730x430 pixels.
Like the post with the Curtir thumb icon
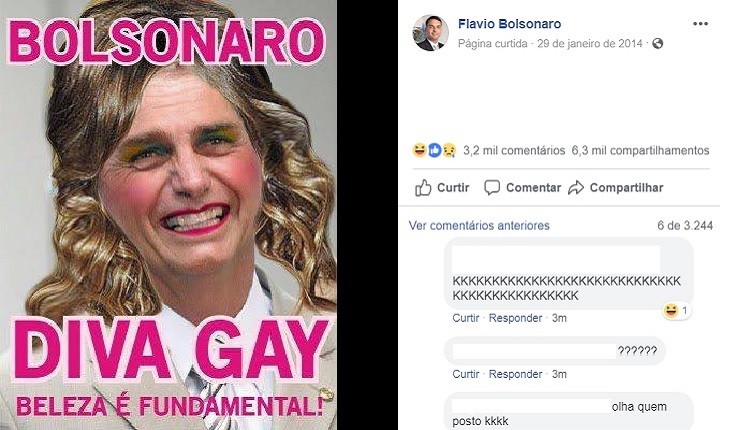pyautogui.click(x=442, y=188)
